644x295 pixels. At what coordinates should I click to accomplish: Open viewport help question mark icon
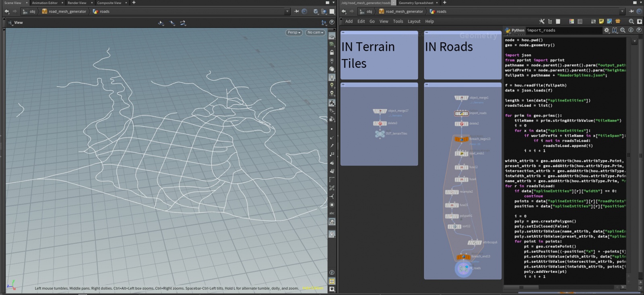click(332, 23)
